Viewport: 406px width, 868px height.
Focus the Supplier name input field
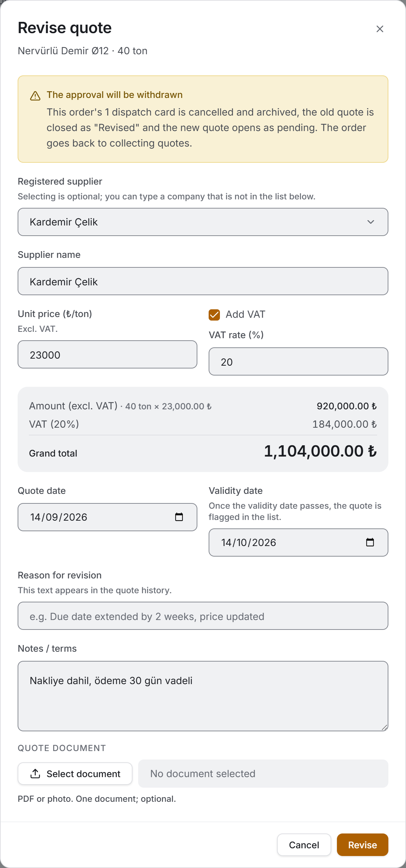(x=203, y=281)
